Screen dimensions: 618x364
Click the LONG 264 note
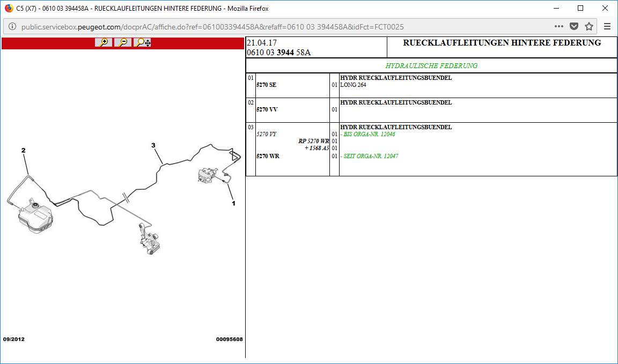(x=353, y=85)
